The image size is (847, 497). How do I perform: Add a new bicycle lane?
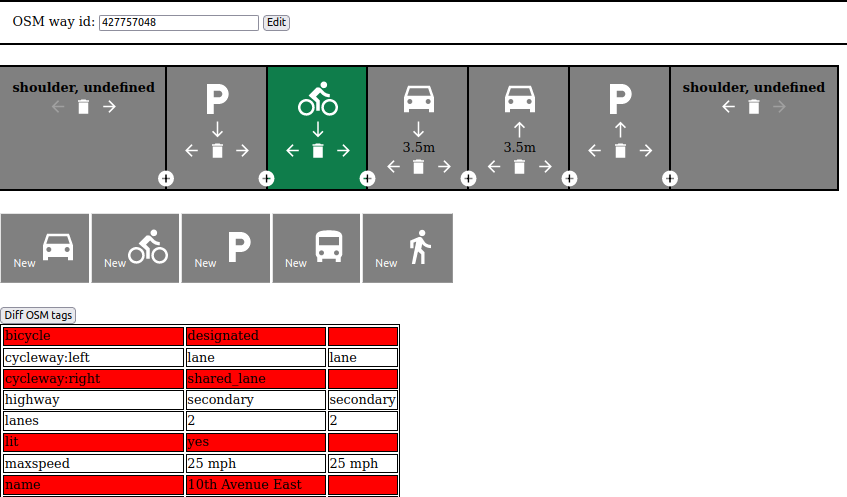coord(135,248)
